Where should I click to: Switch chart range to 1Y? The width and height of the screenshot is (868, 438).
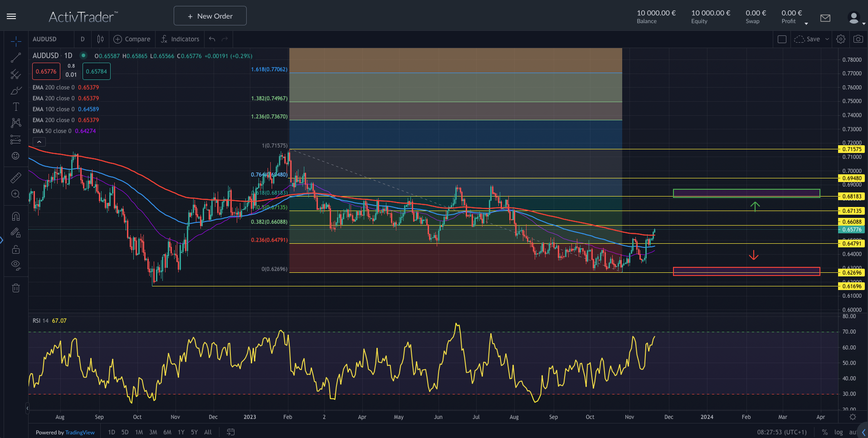click(180, 432)
